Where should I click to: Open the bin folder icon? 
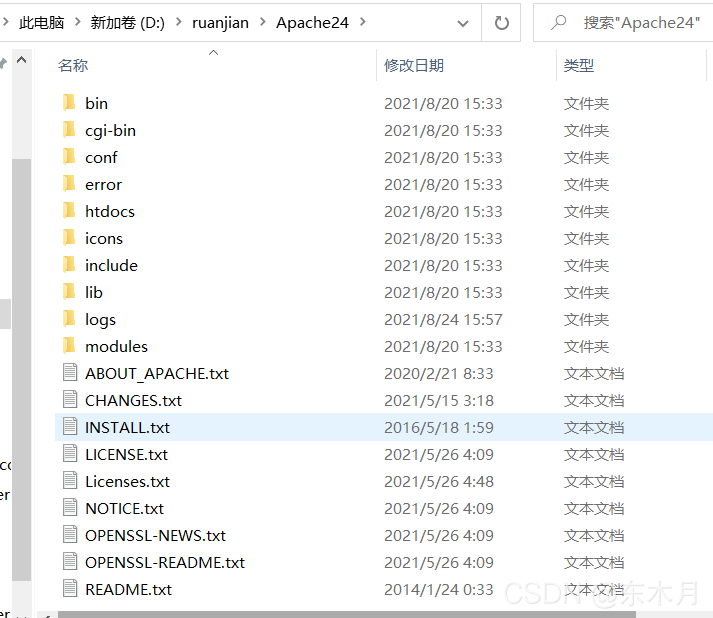point(70,103)
